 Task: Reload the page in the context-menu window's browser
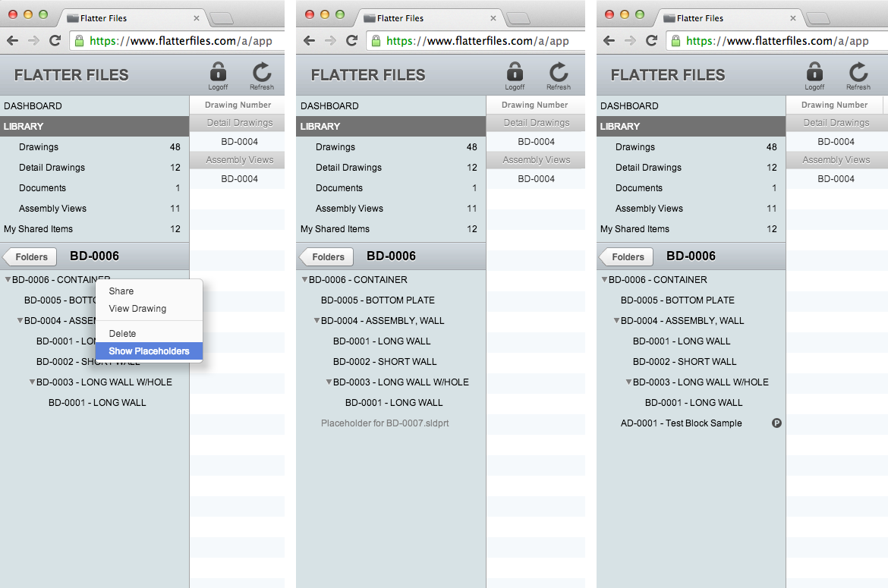55,41
